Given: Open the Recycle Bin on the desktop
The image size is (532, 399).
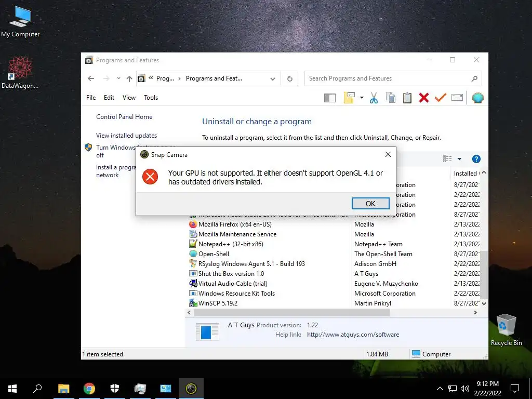Looking at the screenshot, I should click(506, 330).
